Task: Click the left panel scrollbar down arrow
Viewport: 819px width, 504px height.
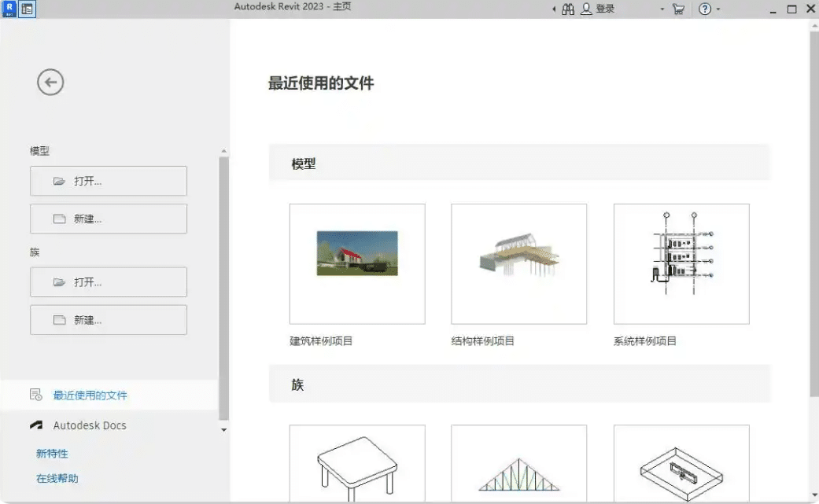Action: click(x=223, y=430)
